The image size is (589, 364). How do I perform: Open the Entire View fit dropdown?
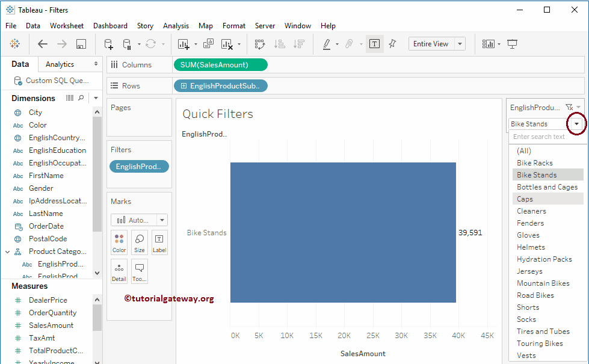pos(460,44)
